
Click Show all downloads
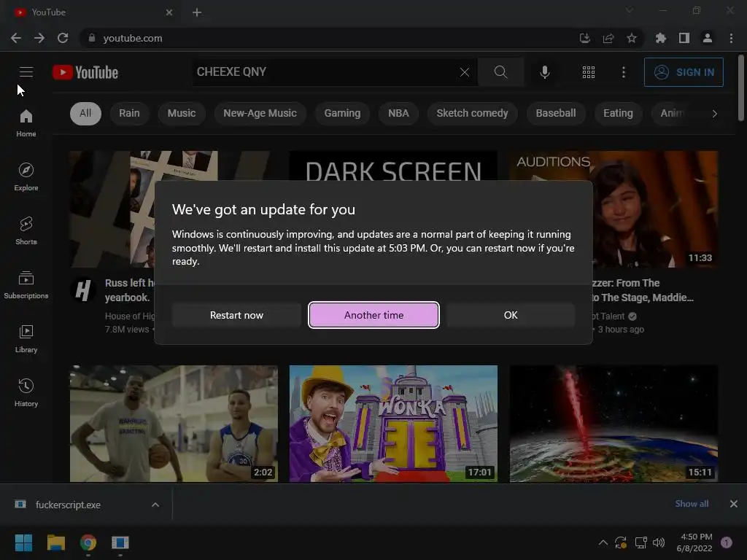[692, 504]
